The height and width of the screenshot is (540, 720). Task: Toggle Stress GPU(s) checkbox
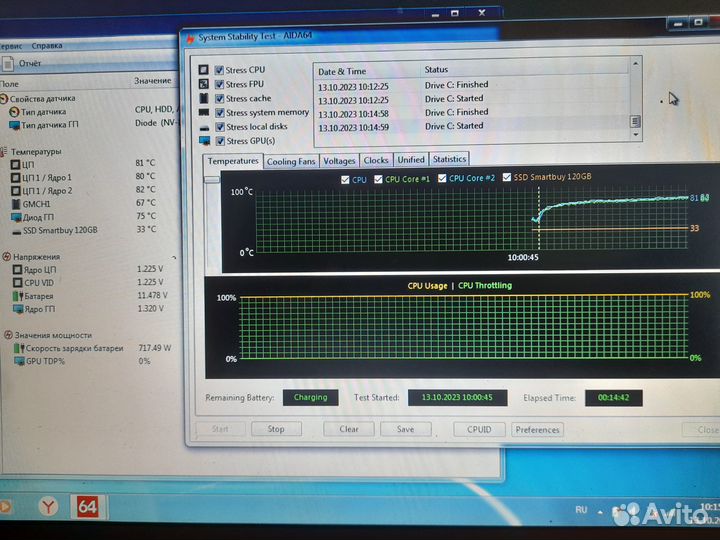(x=220, y=141)
